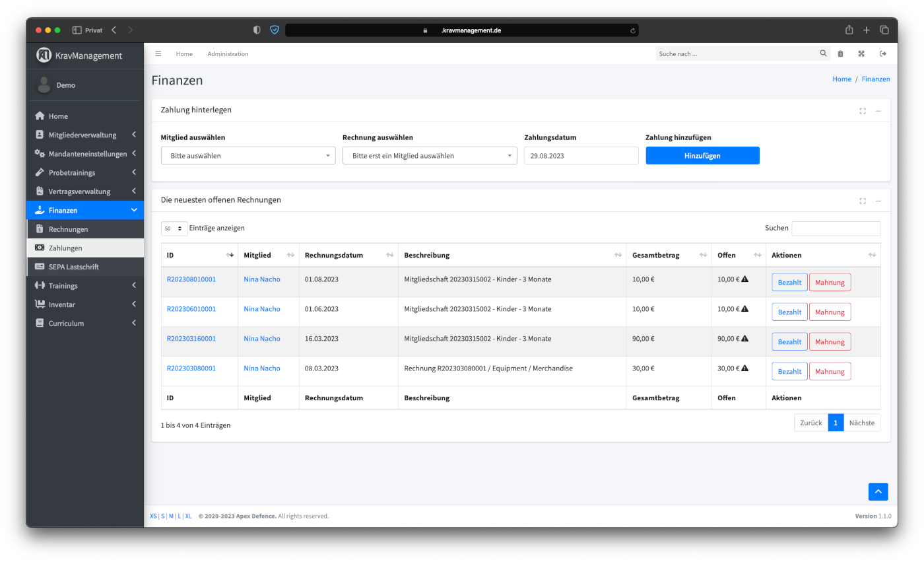Maximize the offene Rechnungen card
This screenshot has width=924, height=562.
(863, 201)
